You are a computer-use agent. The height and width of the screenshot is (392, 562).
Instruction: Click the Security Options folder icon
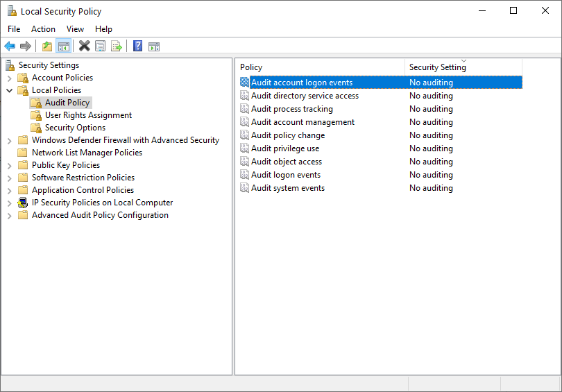[36, 128]
